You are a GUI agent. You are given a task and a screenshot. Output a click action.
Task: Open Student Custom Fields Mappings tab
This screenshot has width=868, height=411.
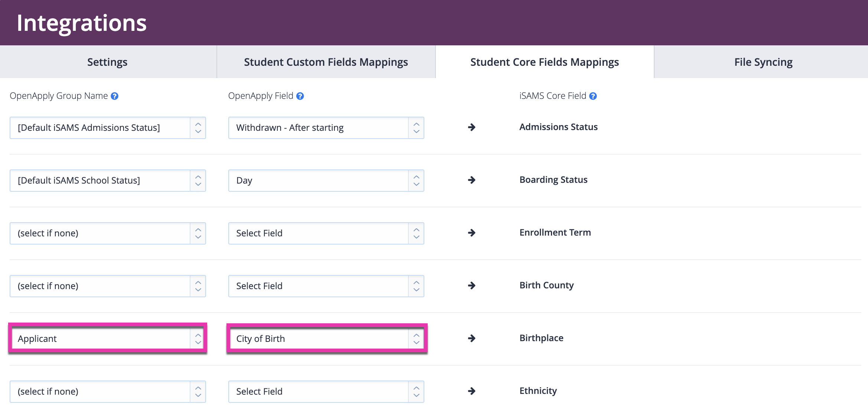pos(326,62)
